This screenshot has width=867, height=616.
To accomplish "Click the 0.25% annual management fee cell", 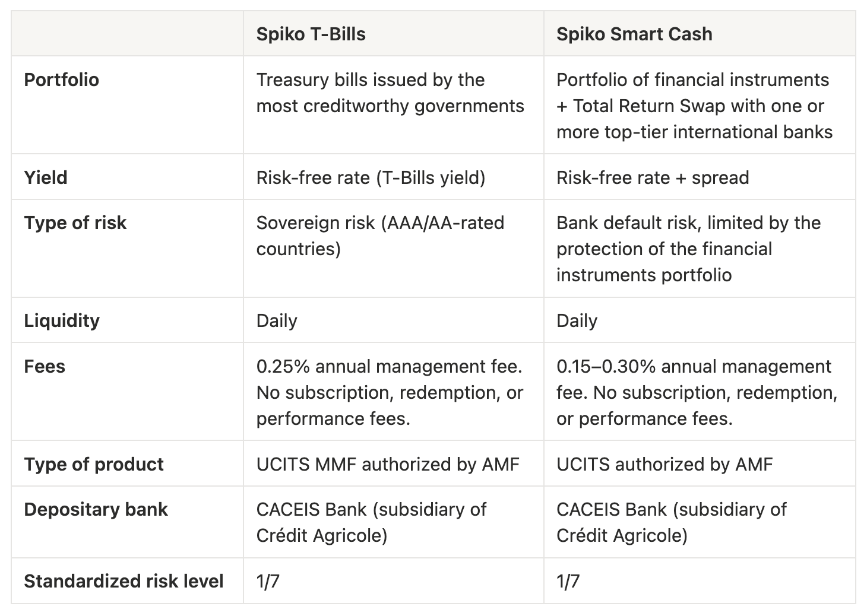I will [x=390, y=392].
